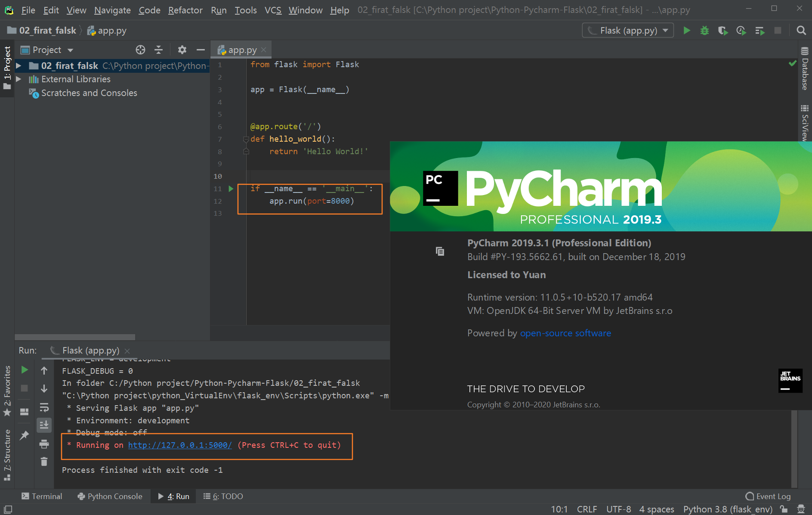Click the fold end marker on line 8
This screenshot has width=812, height=515.
coord(246,152)
